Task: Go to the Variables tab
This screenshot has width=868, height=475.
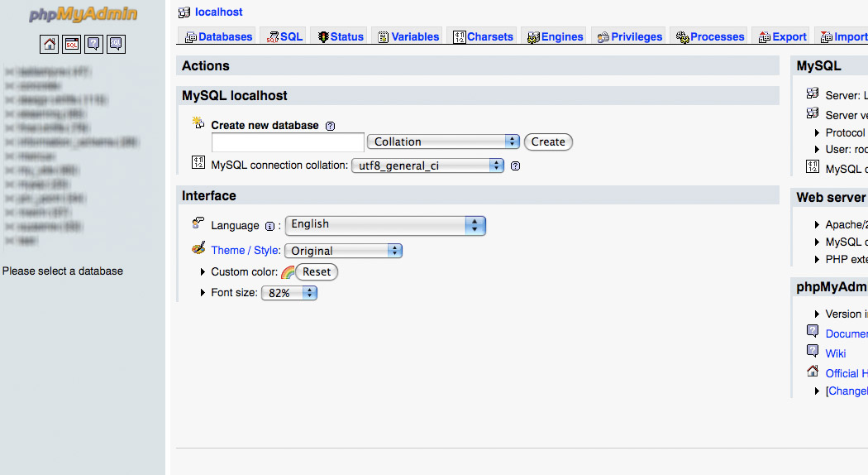Action: pyautogui.click(x=408, y=36)
